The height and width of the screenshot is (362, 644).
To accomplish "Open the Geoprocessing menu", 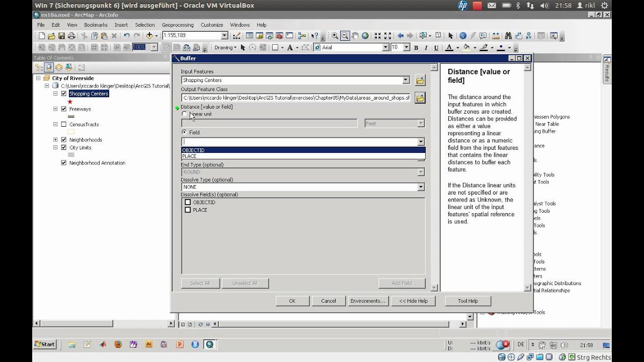I will (x=178, y=25).
